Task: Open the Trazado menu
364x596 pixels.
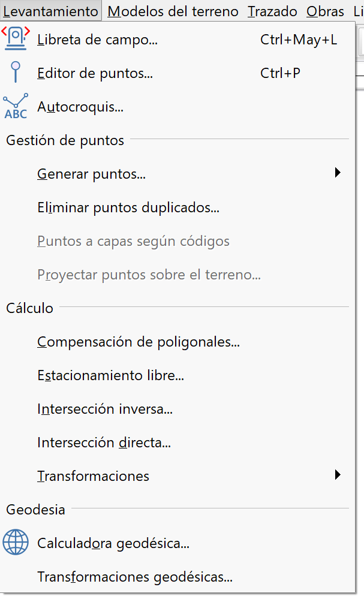Action: tap(272, 11)
